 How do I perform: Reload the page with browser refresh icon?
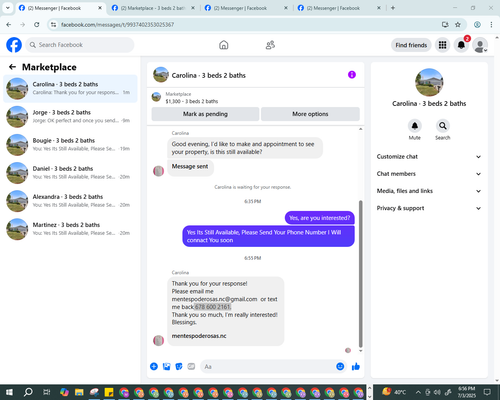tap(37, 25)
